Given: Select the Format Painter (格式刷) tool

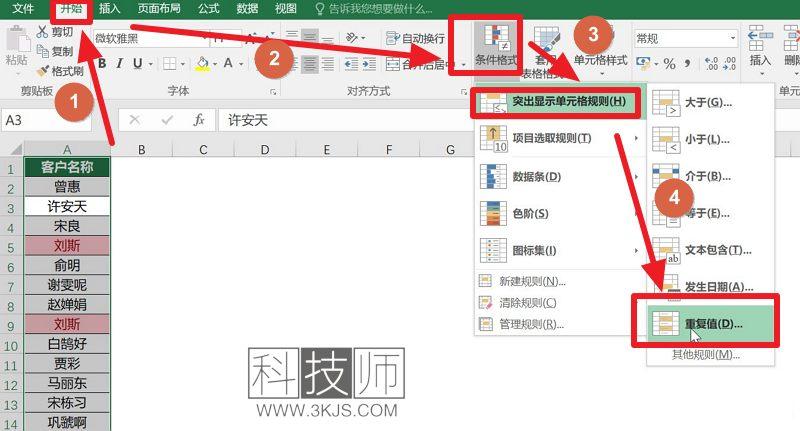Looking at the screenshot, I should point(43,71).
